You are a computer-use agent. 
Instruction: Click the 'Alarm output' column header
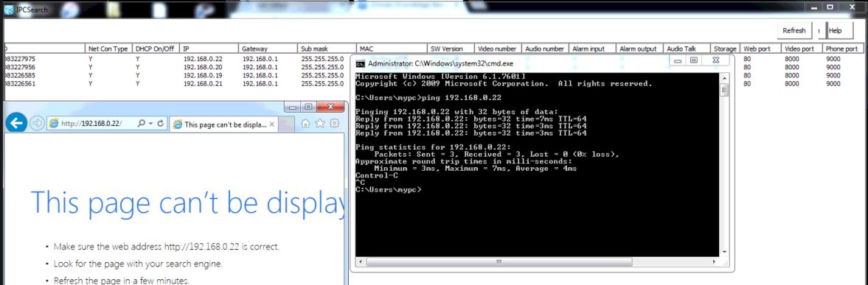pos(639,49)
